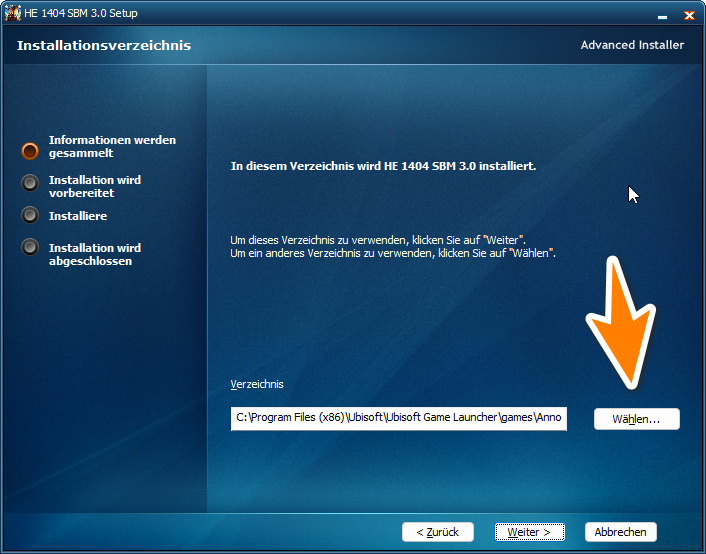The image size is (706, 554).
Task: Click text 'In diesem Verzeichnis wird HE 1404 SBM 3.0 installiert.'
Action: [x=384, y=166]
